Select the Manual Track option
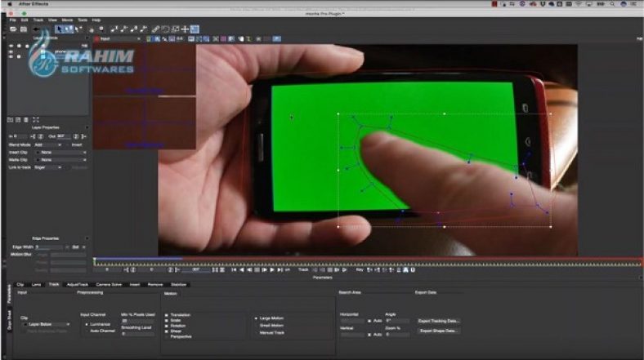The width and height of the screenshot is (644, 360). (256, 332)
